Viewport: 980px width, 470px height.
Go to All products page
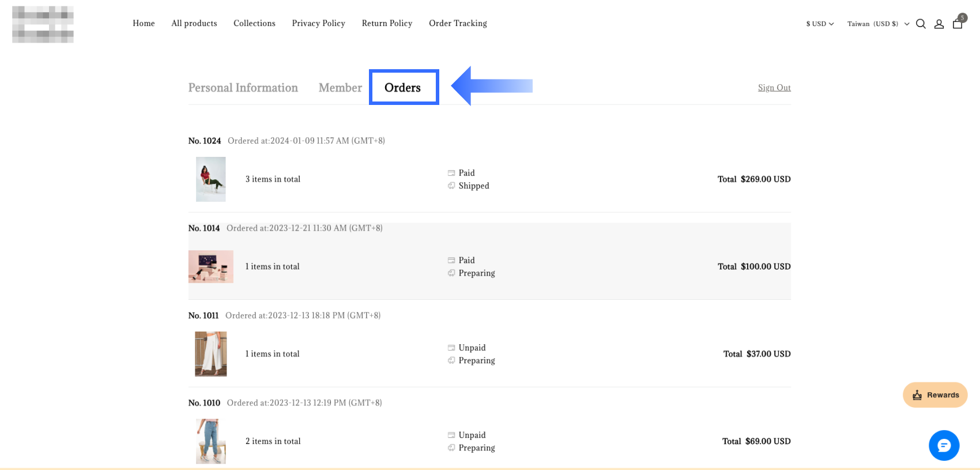[x=194, y=24]
